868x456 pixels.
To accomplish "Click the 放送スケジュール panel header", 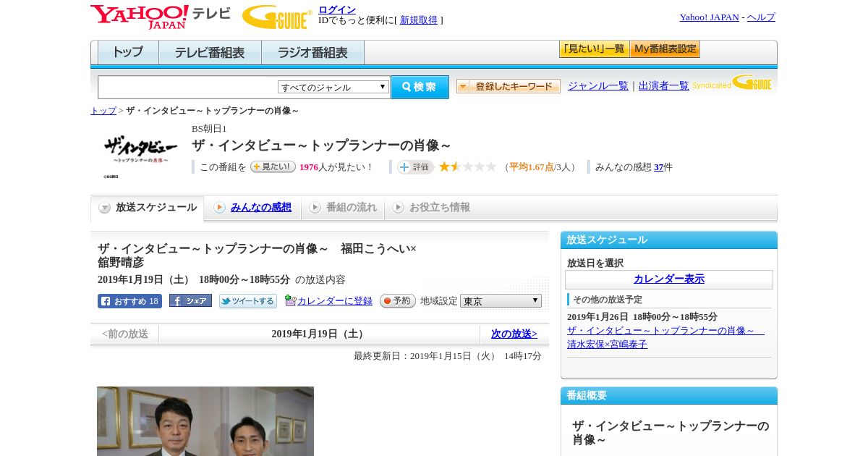I will tap(669, 240).
